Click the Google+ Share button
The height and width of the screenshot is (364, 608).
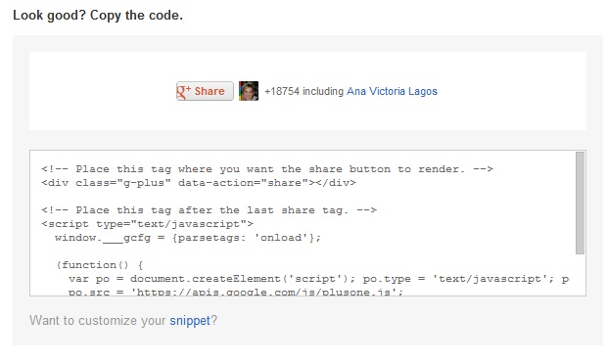pos(205,91)
